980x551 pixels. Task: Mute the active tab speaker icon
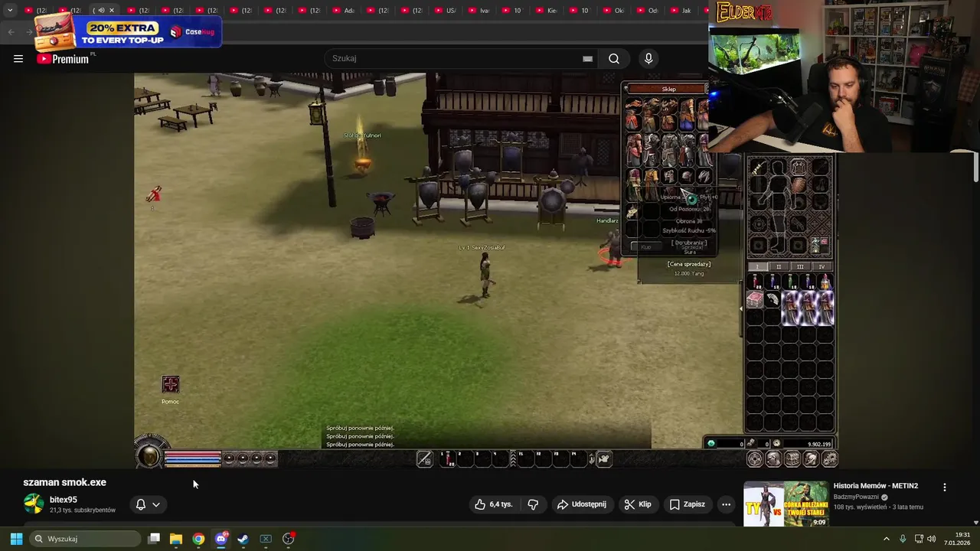tap(101, 10)
